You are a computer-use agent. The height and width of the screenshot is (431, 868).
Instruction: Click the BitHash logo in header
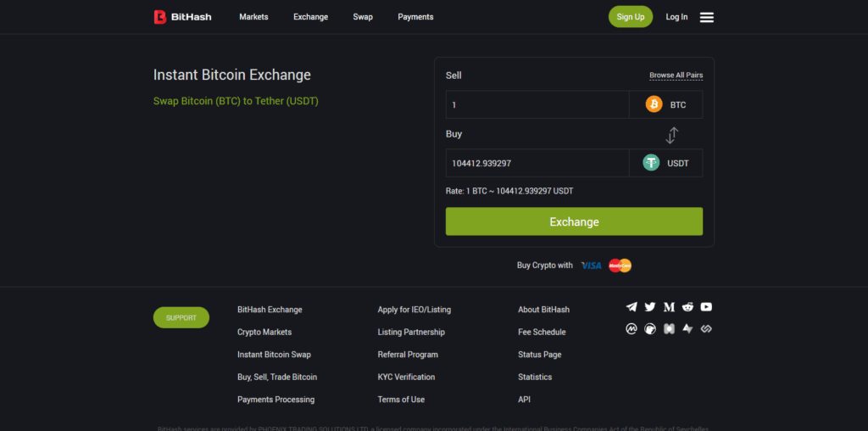point(182,17)
